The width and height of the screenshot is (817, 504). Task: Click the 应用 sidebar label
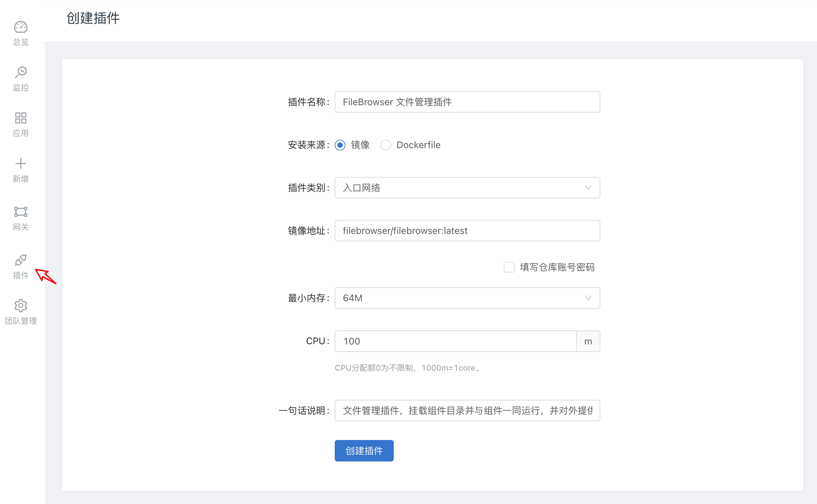click(20, 133)
